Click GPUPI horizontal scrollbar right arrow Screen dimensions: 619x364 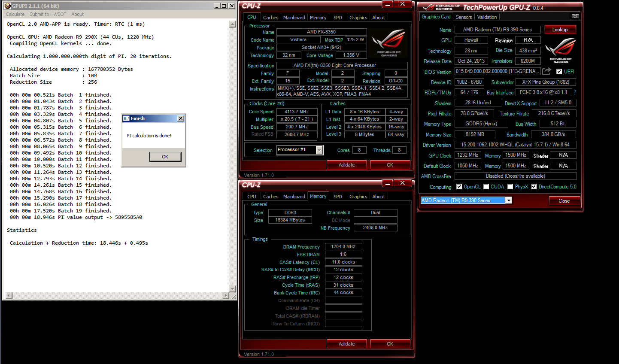(x=226, y=296)
